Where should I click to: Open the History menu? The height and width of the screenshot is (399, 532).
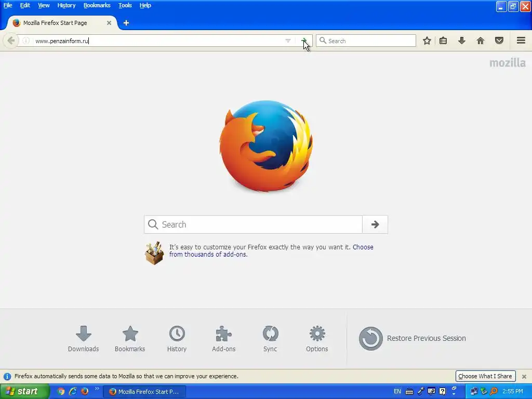(66, 5)
